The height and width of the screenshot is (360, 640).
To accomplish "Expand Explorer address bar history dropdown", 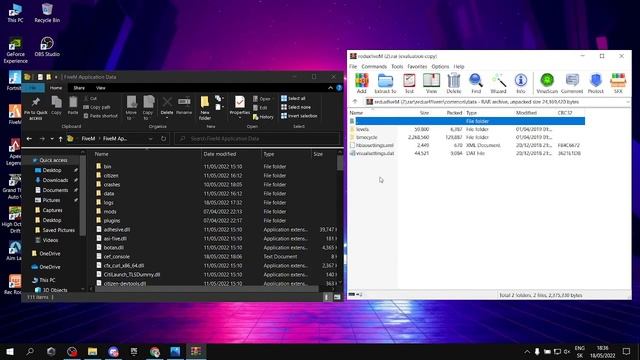I will pyautogui.click(x=151, y=139).
